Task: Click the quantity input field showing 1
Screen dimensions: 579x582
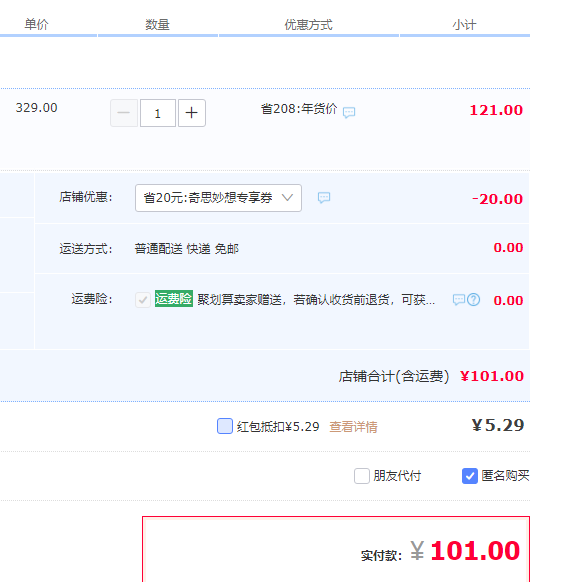Action: pyautogui.click(x=158, y=113)
